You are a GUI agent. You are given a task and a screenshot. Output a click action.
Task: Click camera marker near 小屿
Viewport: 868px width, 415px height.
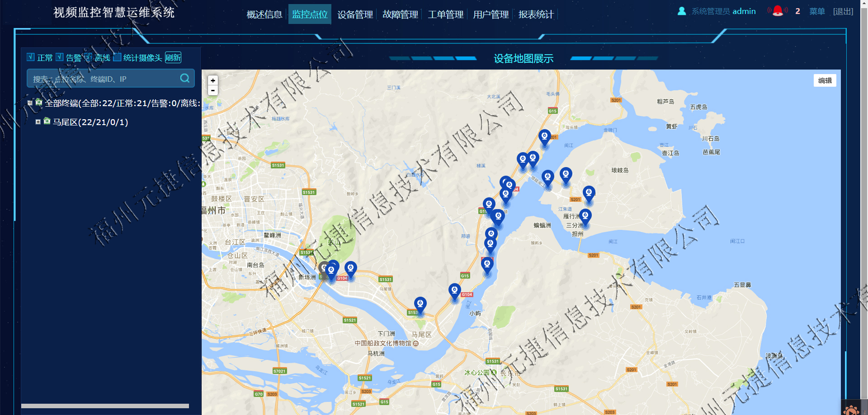pos(455,292)
